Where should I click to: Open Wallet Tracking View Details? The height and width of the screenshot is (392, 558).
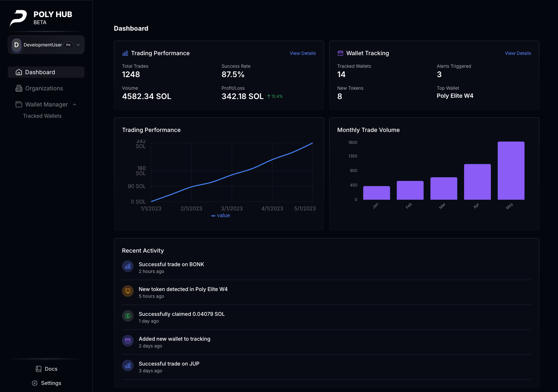point(518,53)
